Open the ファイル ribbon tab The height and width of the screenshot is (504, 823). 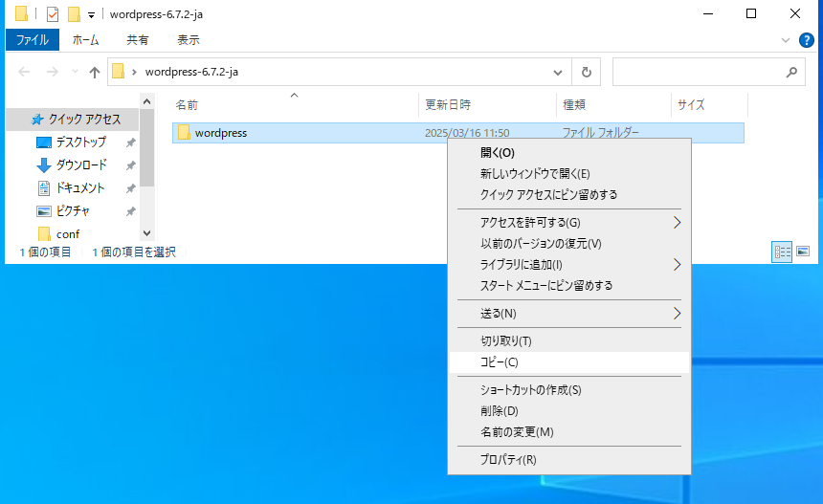(32, 40)
